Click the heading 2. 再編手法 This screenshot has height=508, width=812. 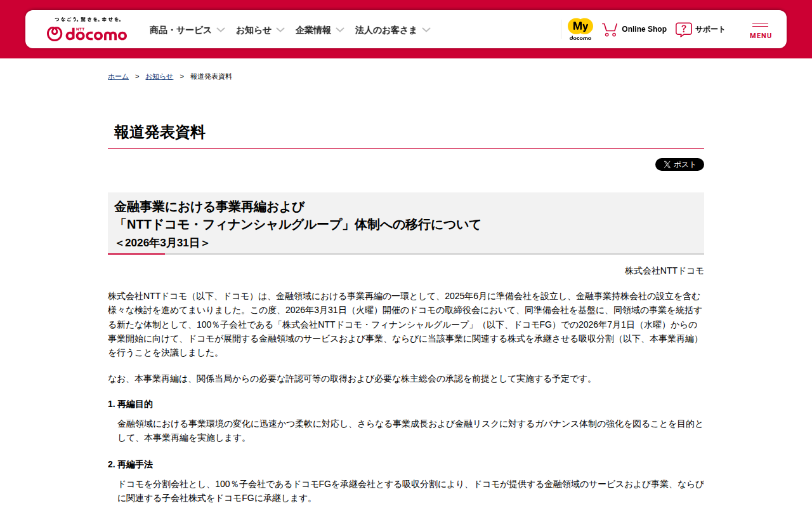(x=130, y=464)
